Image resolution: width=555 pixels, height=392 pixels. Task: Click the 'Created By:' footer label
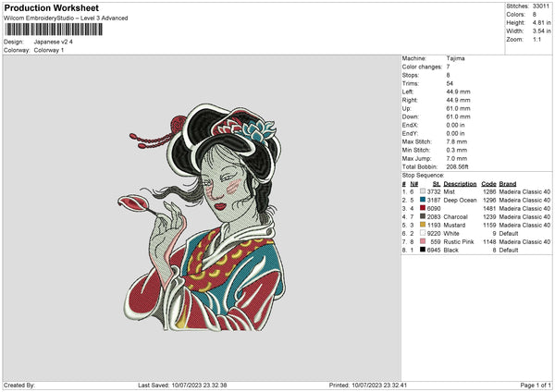(19, 385)
